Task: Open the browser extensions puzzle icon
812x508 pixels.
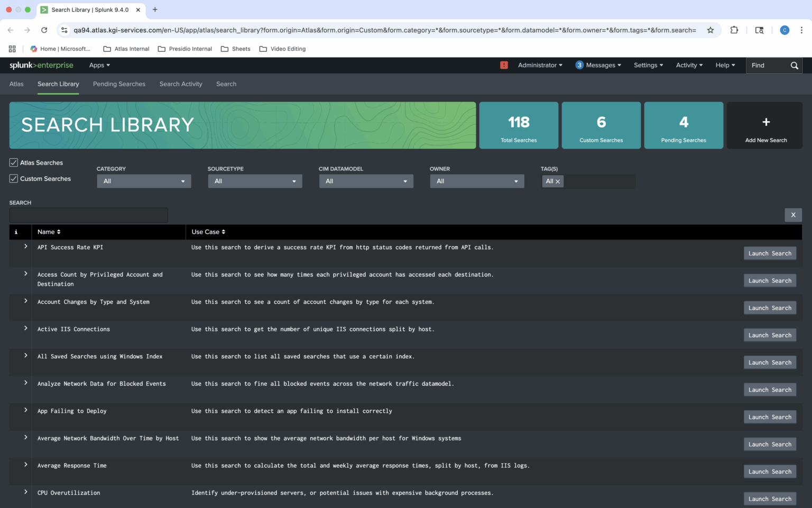Action: pyautogui.click(x=734, y=30)
